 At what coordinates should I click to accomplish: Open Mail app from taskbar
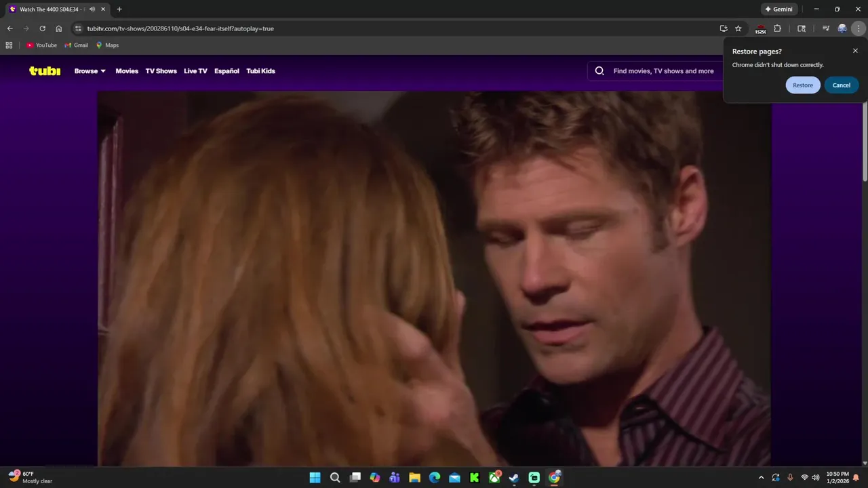click(x=454, y=478)
